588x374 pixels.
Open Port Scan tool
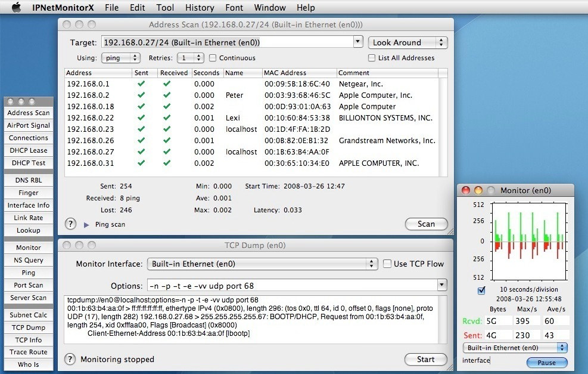tap(29, 285)
